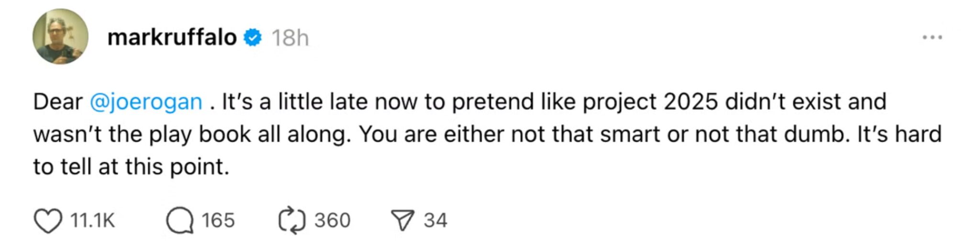Click the blue verified badge

click(x=253, y=37)
